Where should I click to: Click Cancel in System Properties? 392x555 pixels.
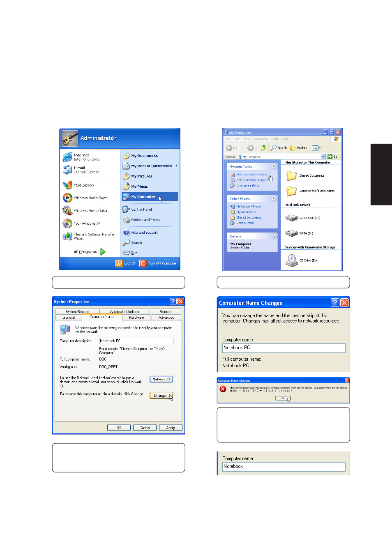(145, 428)
